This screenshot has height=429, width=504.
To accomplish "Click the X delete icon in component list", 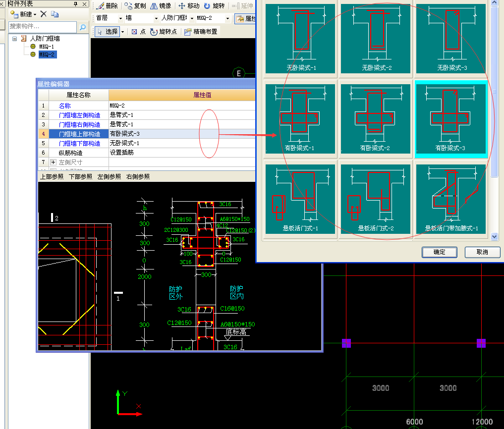I will 44,14.
